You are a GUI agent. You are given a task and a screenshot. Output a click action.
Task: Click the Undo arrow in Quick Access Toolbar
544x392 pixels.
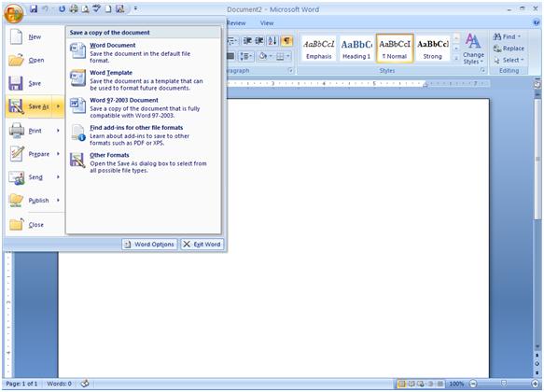[46, 9]
